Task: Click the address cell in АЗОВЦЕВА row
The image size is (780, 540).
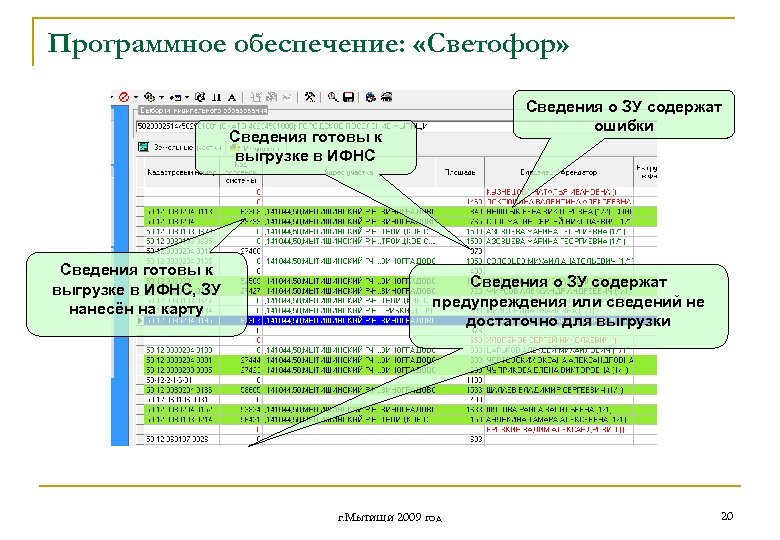Action: point(349,241)
